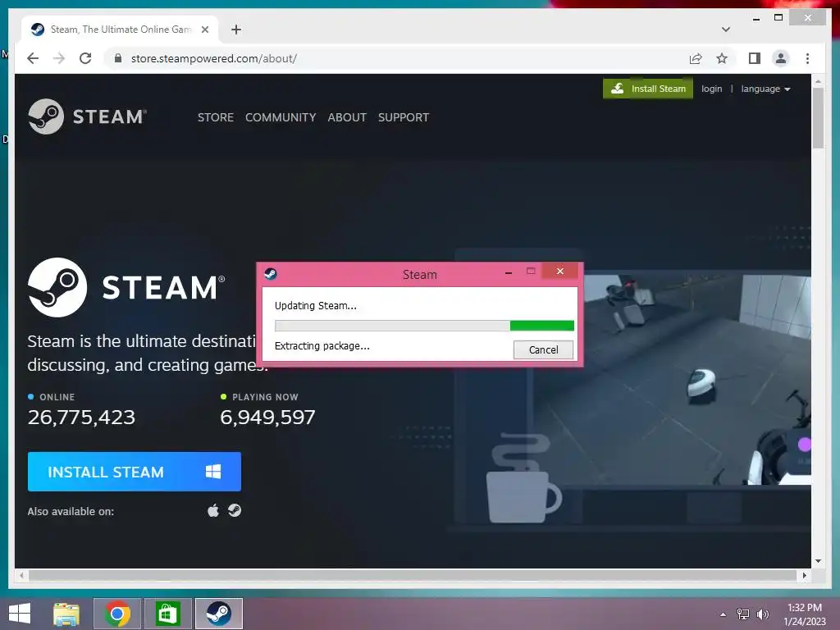The height and width of the screenshot is (630, 840).
Task: Go back in Chrome browser
Action: [x=33, y=58]
